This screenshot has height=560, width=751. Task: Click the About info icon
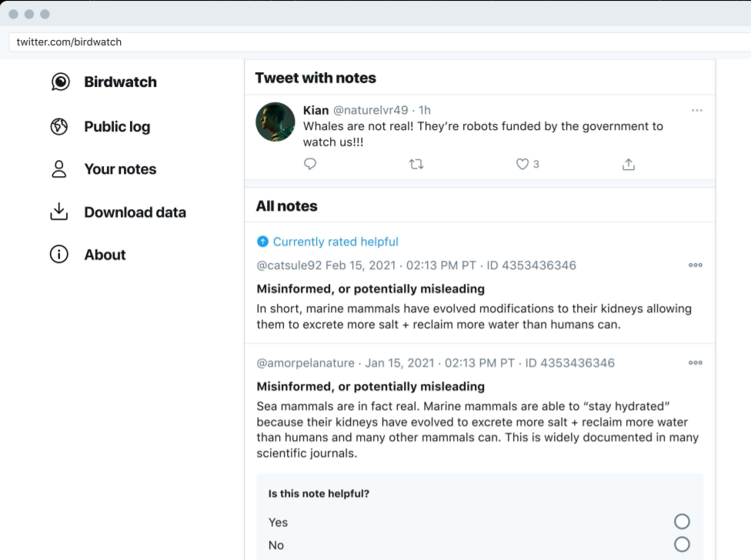[x=59, y=255]
